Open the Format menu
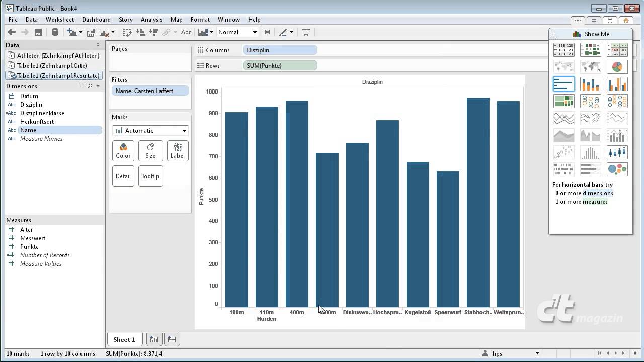 point(200,20)
